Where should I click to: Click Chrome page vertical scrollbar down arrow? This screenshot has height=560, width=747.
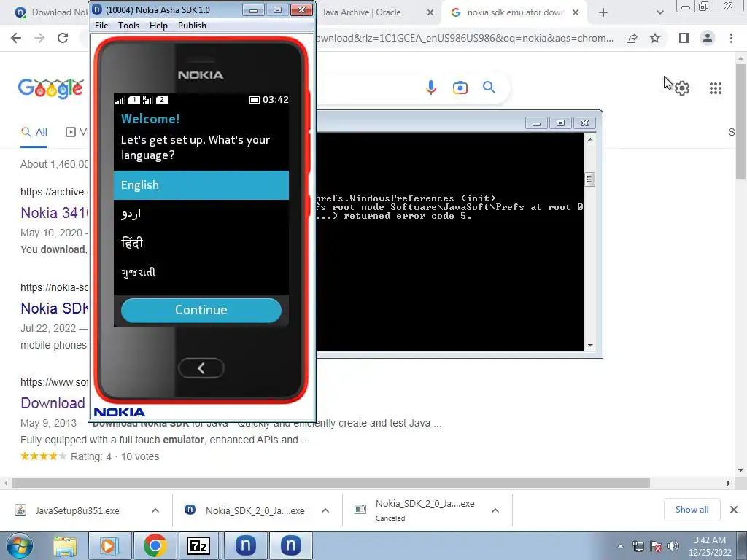[741, 470]
